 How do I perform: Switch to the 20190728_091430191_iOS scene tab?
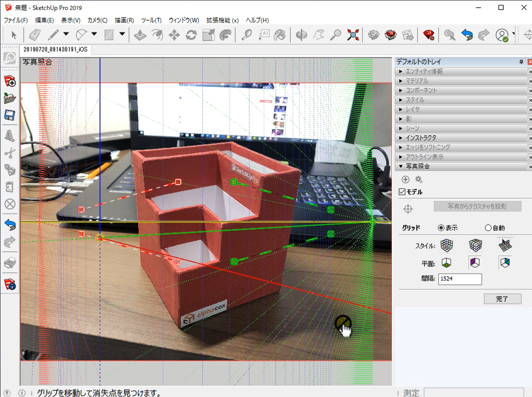(56, 49)
